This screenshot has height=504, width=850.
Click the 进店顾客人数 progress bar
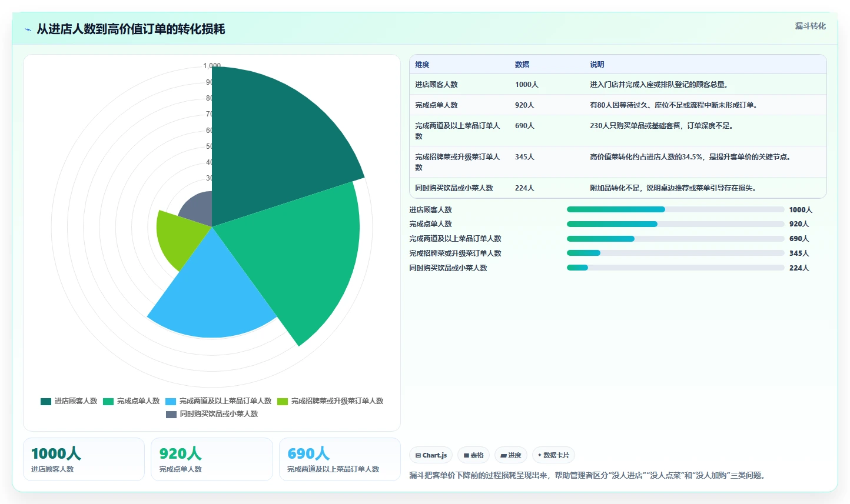(x=675, y=209)
